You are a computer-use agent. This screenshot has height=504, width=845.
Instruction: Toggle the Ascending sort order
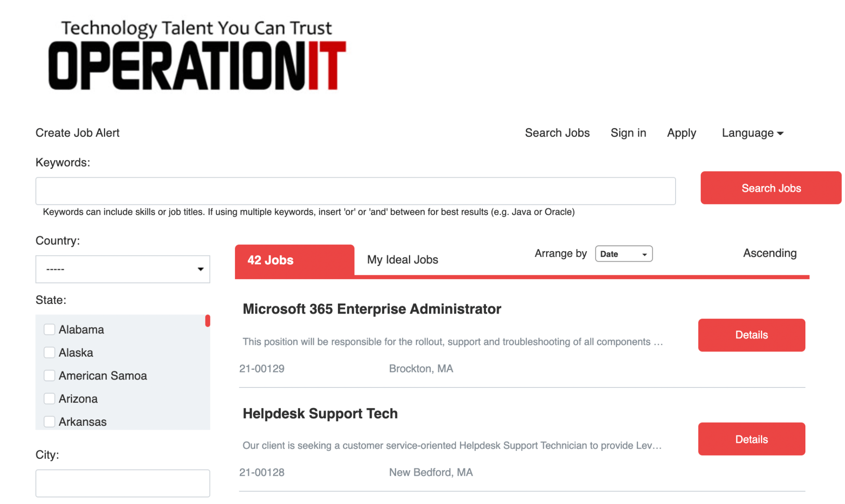point(770,253)
